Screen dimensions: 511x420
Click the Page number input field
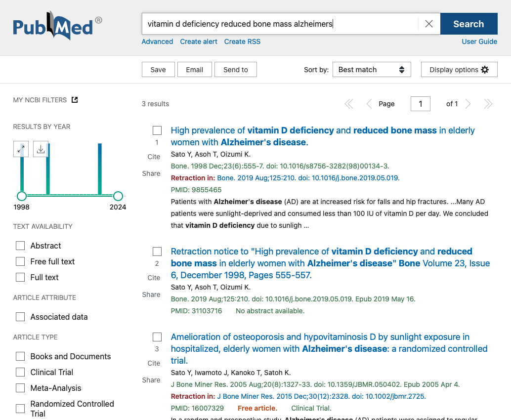420,104
